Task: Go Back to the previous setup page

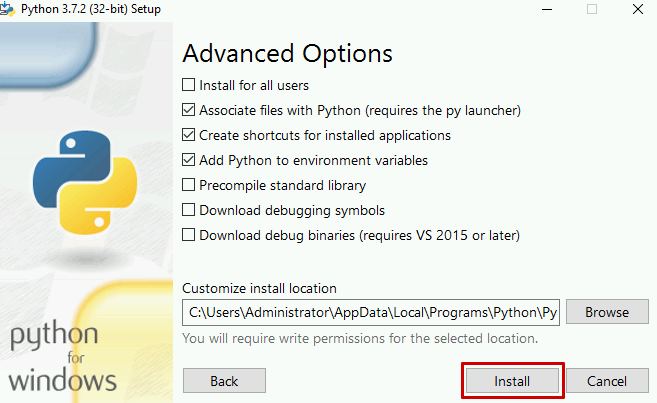Action: click(224, 381)
